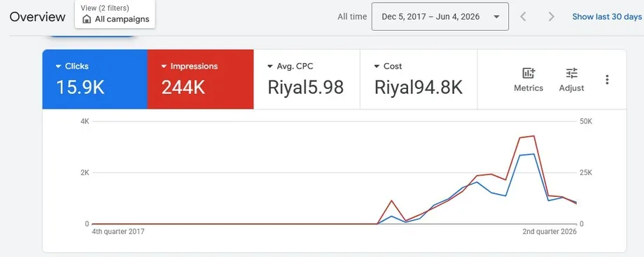The width and height of the screenshot is (644, 257).
Task: Click the Riyal94.8K cost value
Action: (x=419, y=87)
